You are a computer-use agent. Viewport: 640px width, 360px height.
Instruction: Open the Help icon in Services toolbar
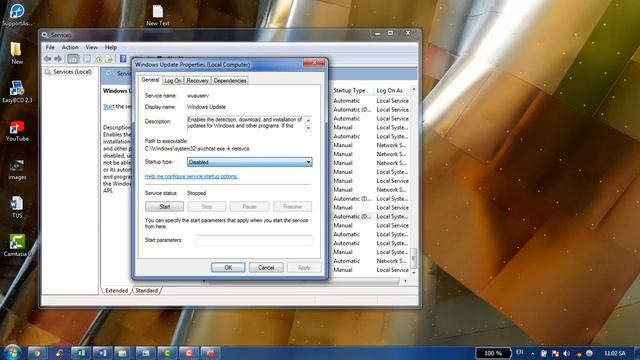coord(123,59)
